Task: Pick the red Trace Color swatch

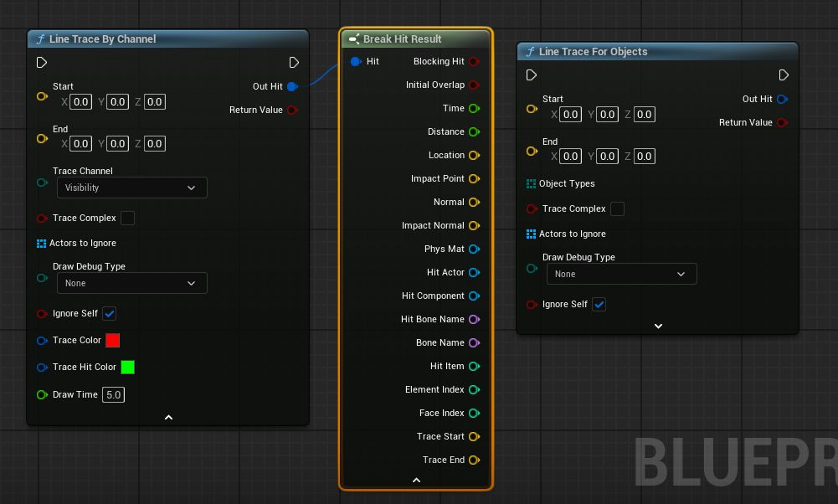Action: tap(112, 341)
